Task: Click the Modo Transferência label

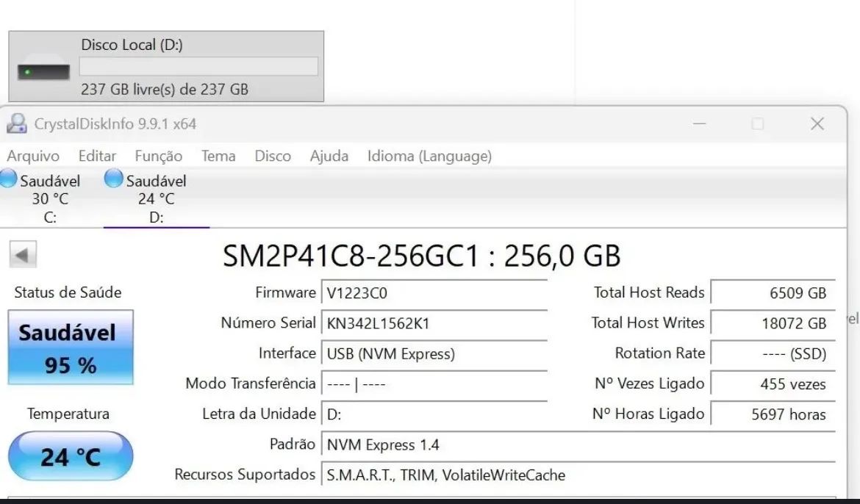Action: [251, 384]
